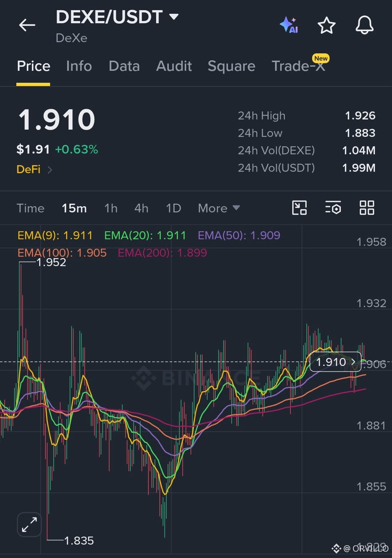
Task: Open price alert bell icon
Action: coord(364,25)
